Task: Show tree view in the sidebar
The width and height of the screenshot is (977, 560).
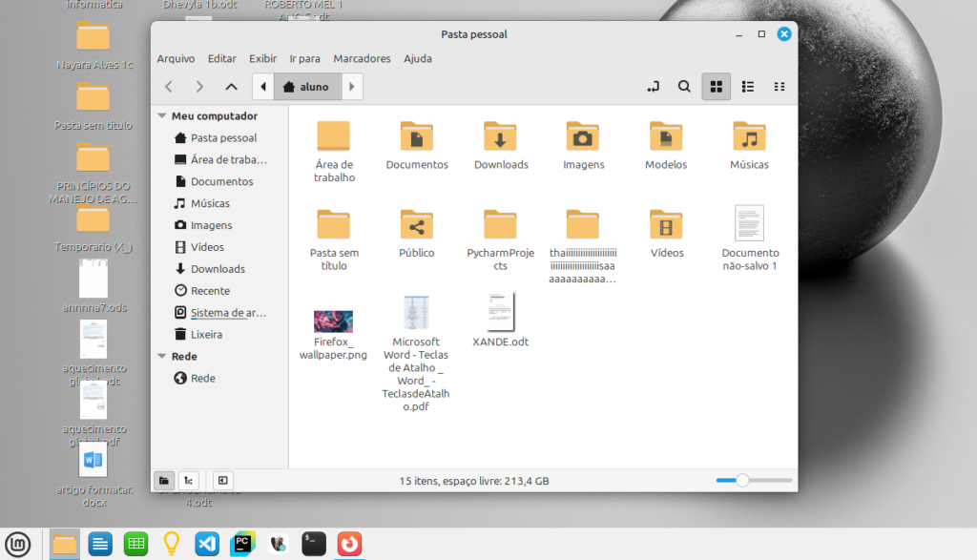Action: coord(189,481)
